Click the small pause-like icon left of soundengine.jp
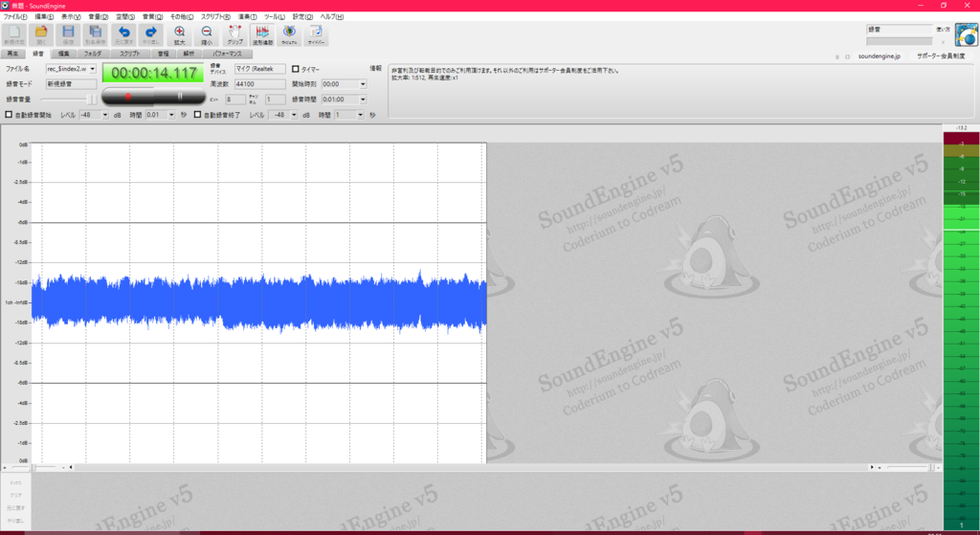This screenshot has height=535, width=980. pyautogui.click(x=836, y=56)
